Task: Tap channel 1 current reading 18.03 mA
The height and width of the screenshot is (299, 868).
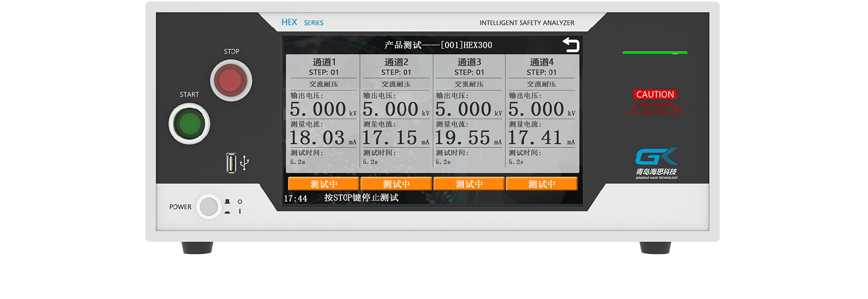Action: pyautogui.click(x=317, y=138)
